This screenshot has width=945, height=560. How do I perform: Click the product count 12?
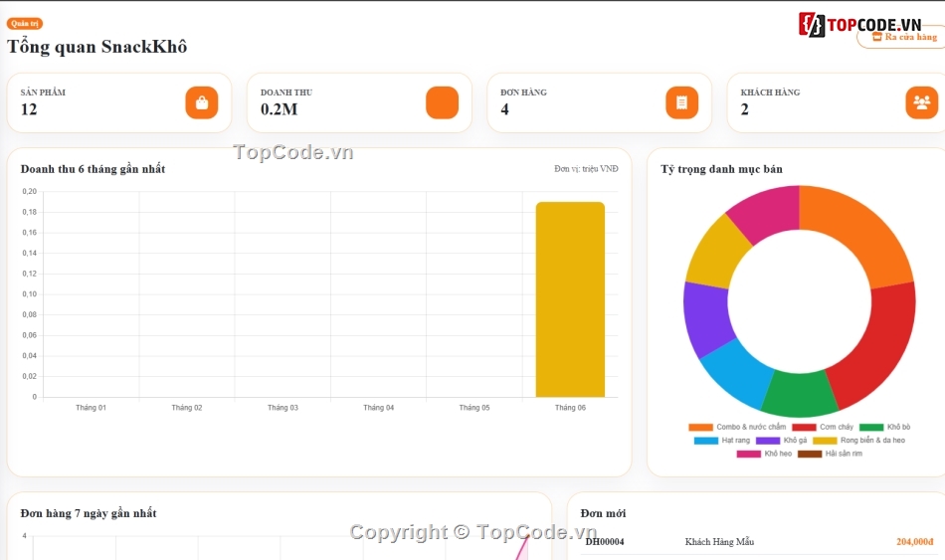29,109
